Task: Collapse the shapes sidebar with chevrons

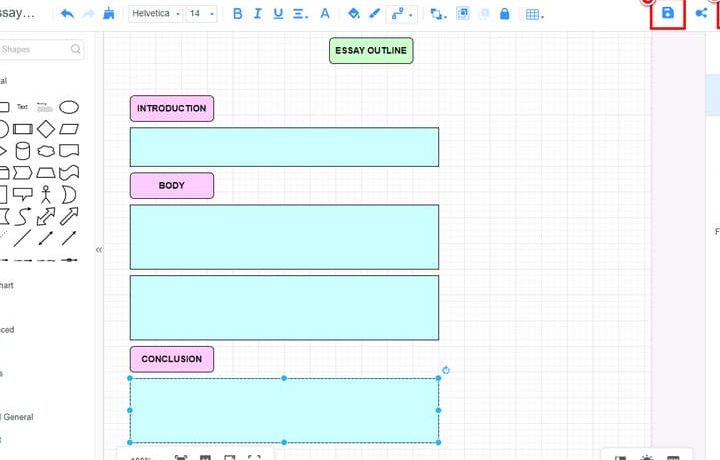Action: point(99,250)
